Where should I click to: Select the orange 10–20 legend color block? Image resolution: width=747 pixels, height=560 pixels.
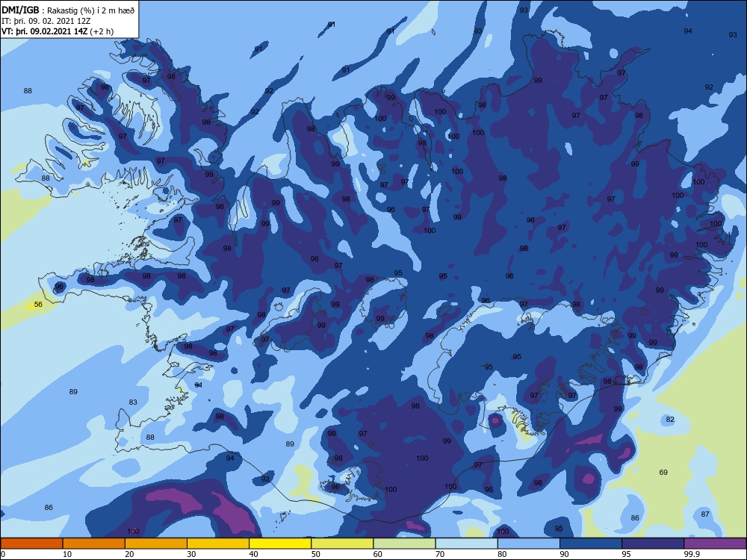click(x=94, y=544)
